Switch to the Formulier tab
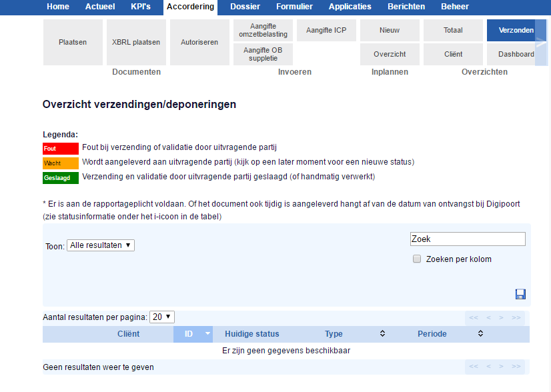The image size is (551, 392). pos(294,7)
